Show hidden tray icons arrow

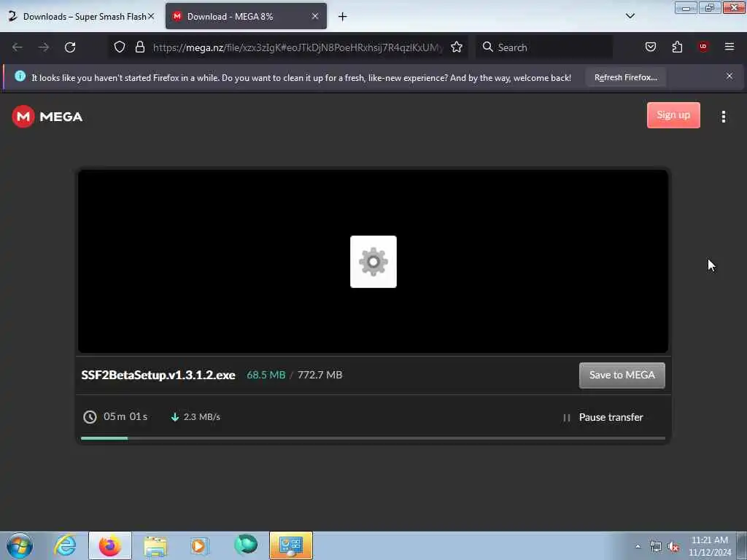(638, 546)
